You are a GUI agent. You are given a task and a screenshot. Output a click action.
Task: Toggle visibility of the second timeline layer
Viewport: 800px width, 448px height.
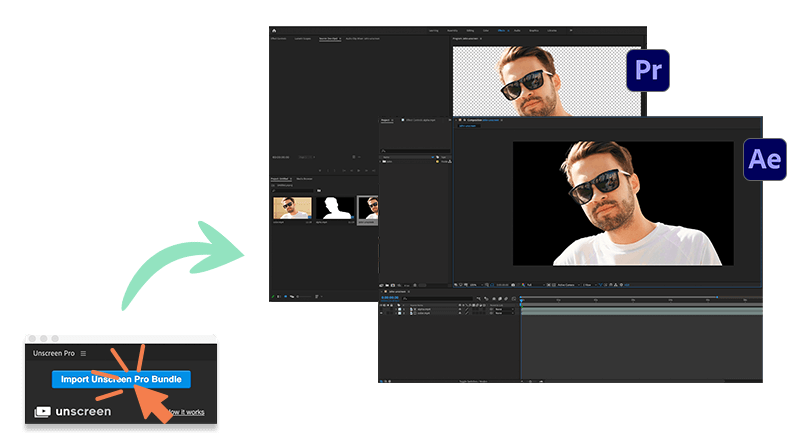tap(383, 315)
